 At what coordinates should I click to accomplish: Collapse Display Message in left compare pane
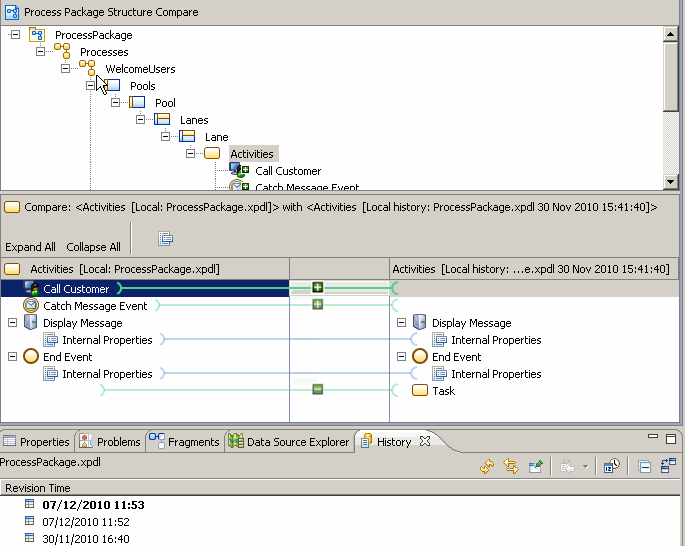(x=12, y=323)
